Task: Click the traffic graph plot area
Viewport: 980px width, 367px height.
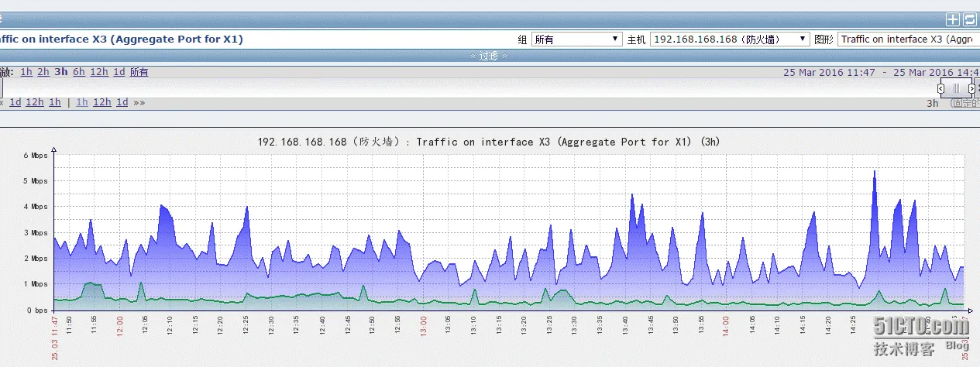Action: pyautogui.click(x=509, y=232)
